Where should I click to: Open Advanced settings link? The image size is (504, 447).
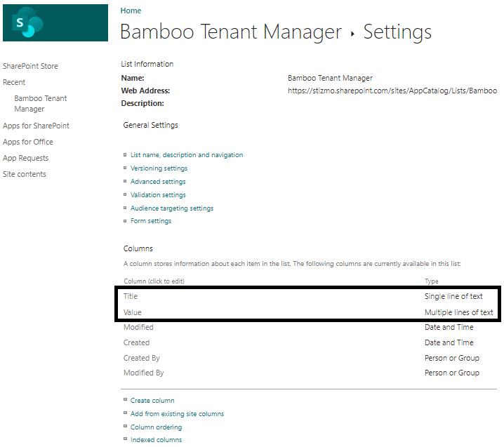pos(158,182)
